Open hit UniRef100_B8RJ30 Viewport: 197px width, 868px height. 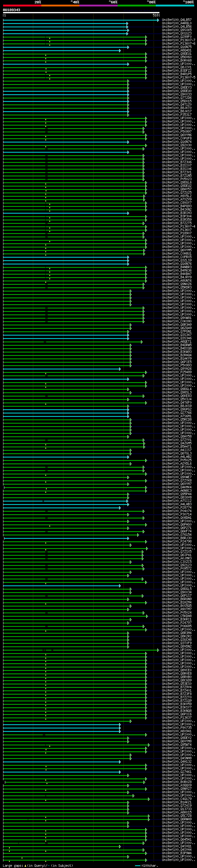(177, 538)
